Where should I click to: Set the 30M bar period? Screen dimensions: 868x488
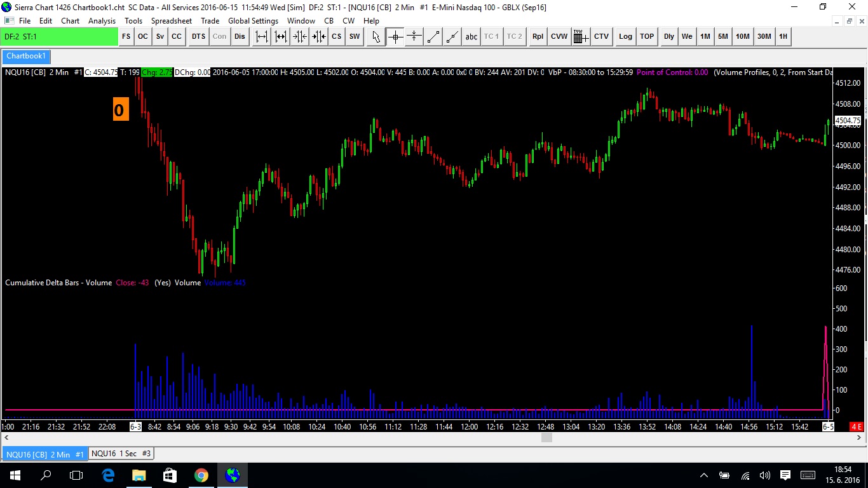[764, 36]
